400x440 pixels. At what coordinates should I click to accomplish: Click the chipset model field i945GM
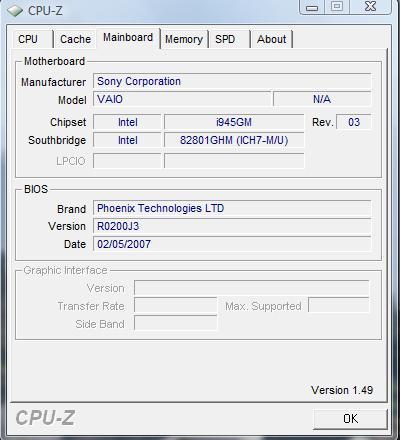tap(234, 122)
